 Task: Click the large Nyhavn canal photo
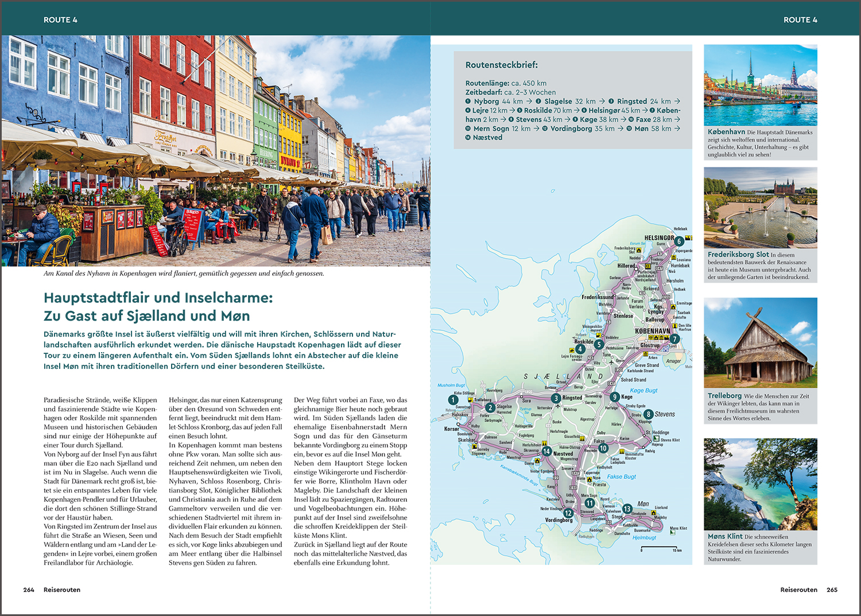(216, 151)
